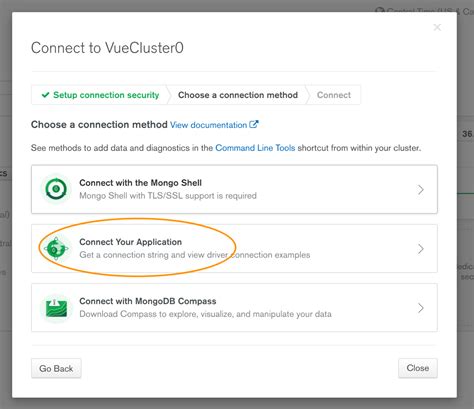Click the external link icon beside View documentation
474x409 pixels.
pos(254,124)
